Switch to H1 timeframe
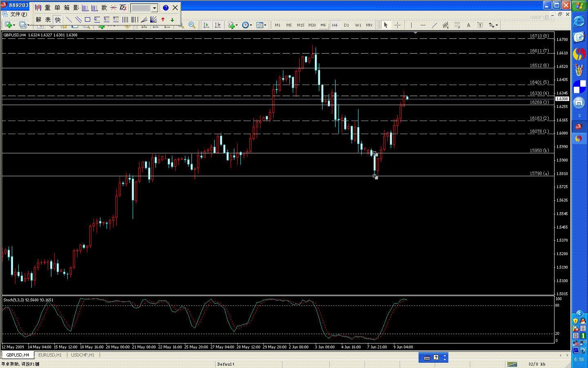Image resolution: width=588 pixels, height=368 pixels. tap(323, 25)
